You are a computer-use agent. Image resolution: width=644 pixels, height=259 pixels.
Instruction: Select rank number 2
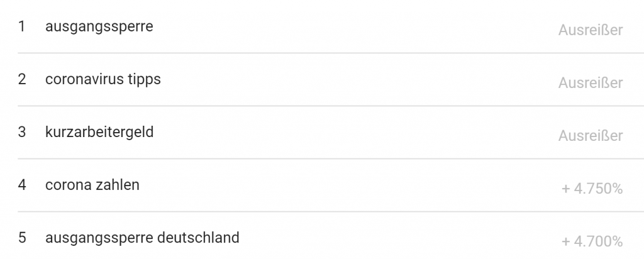[22, 79]
